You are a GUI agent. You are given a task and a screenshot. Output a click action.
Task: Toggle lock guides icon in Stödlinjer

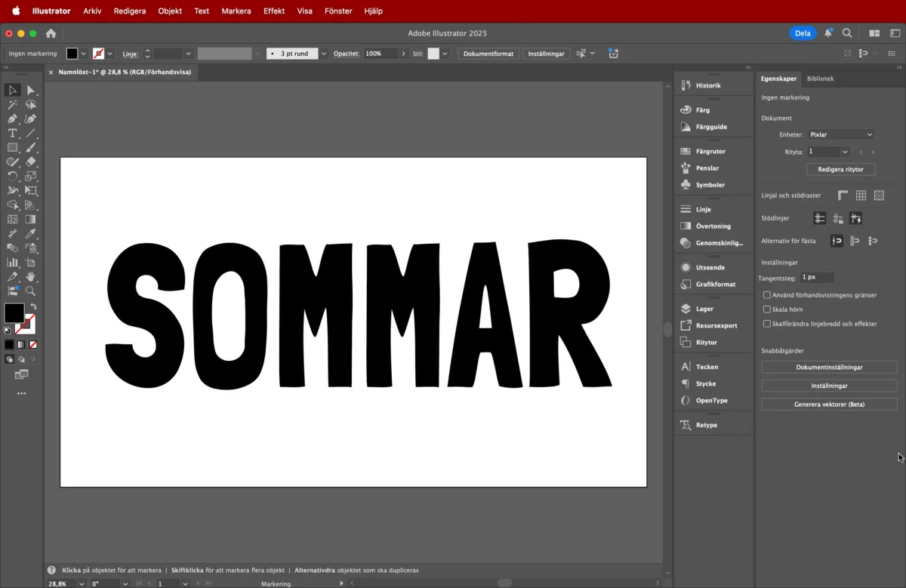(838, 218)
